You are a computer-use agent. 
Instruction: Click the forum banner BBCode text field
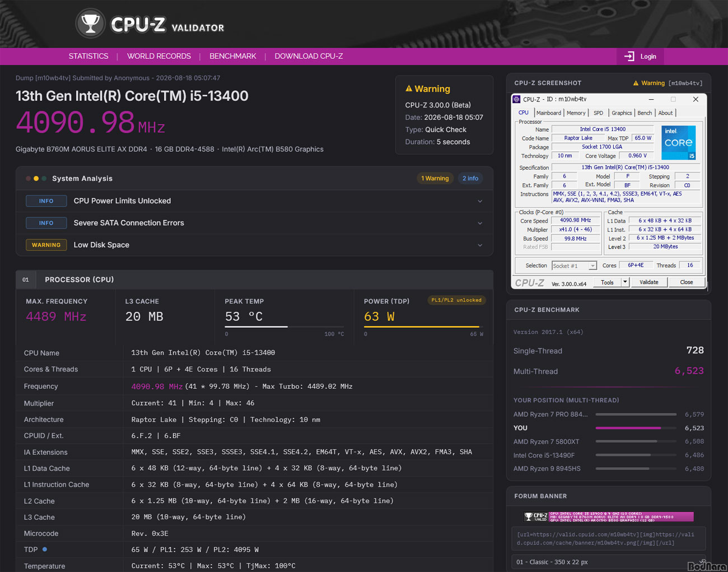point(609,538)
